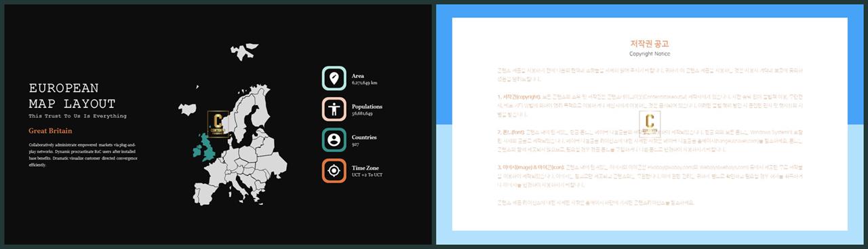Select the "UCT +2 To UCT" value
This screenshot has width=868, height=249.
pos(367,175)
